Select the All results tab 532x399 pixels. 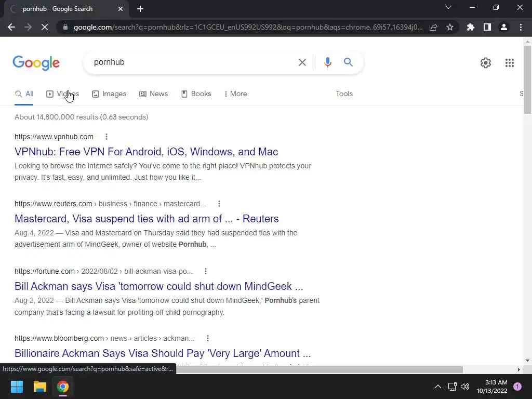(24, 94)
